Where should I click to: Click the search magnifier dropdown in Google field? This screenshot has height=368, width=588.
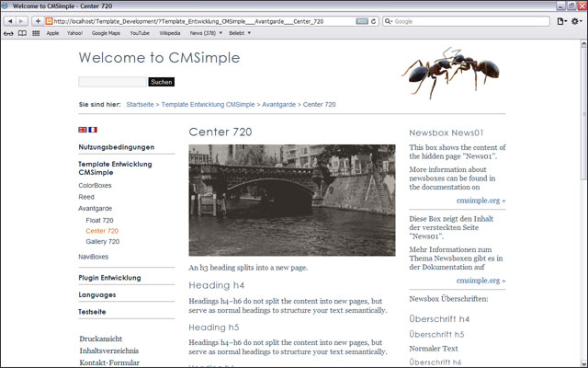(389, 21)
